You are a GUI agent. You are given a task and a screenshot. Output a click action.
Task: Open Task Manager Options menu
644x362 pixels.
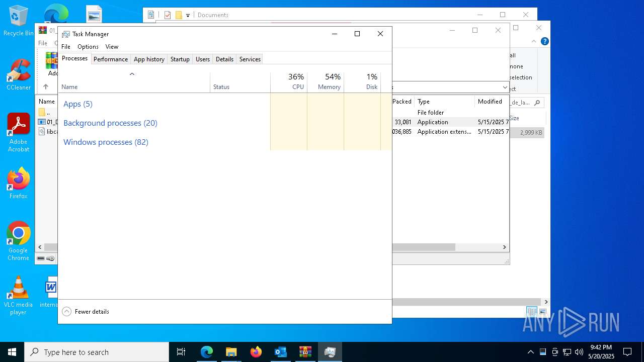[88, 46]
